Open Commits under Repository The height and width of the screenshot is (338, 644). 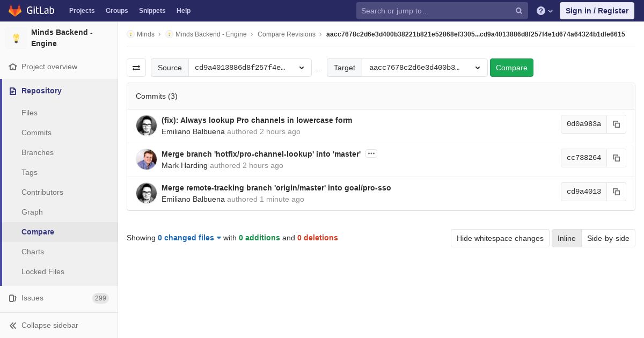(36, 133)
